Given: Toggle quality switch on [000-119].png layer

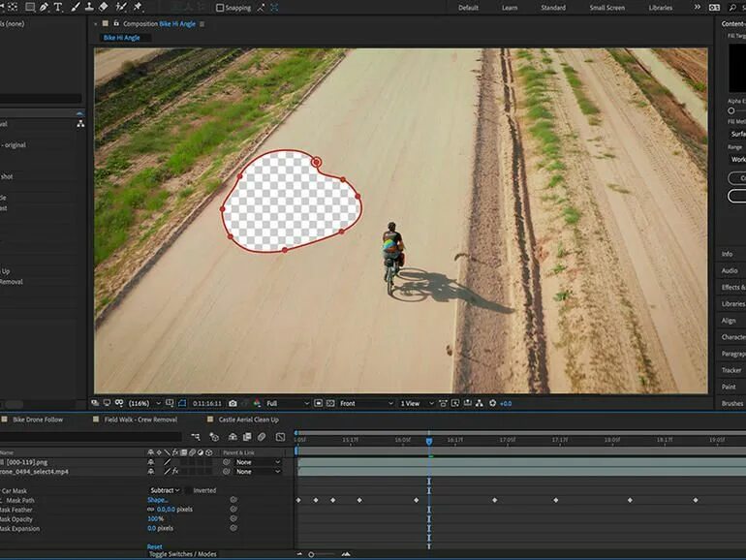Looking at the screenshot, I should click(167, 462).
